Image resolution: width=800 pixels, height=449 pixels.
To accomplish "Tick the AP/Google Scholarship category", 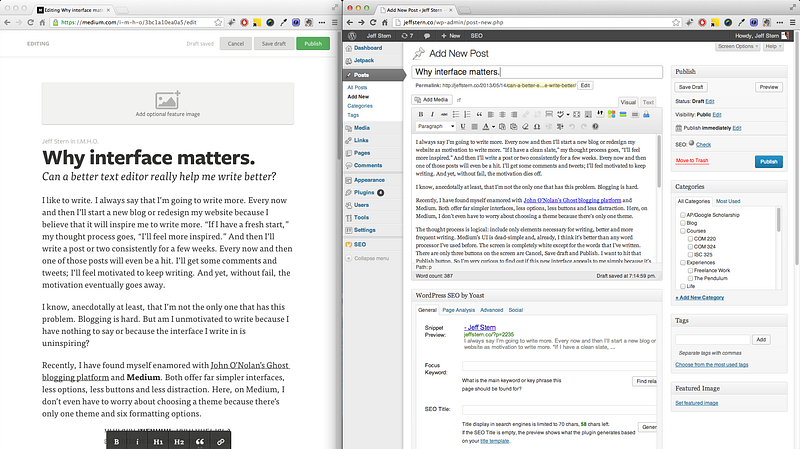I will [x=682, y=216].
